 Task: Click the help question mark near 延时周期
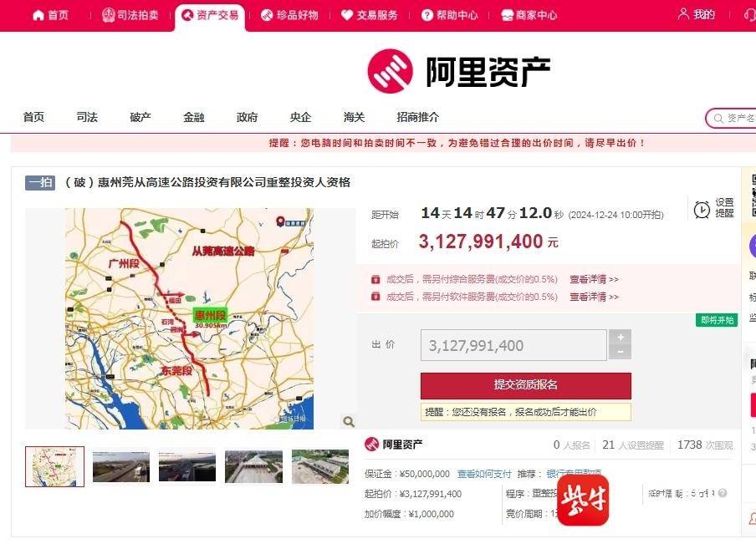click(x=723, y=493)
